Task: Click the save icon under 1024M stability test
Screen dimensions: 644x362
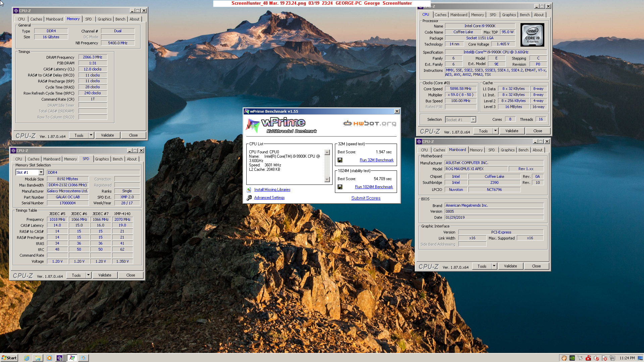Action: click(x=340, y=187)
